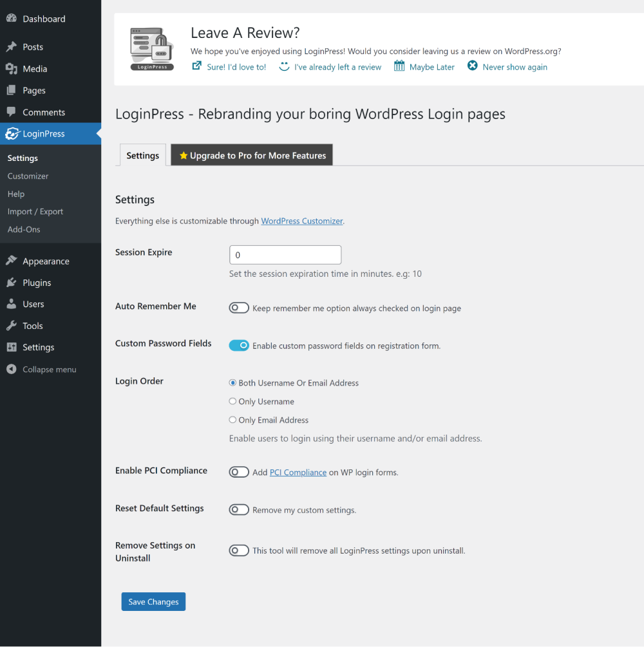Open LoginPress menu item
This screenshot has width=644, height=647.
[x=50, y=134]
